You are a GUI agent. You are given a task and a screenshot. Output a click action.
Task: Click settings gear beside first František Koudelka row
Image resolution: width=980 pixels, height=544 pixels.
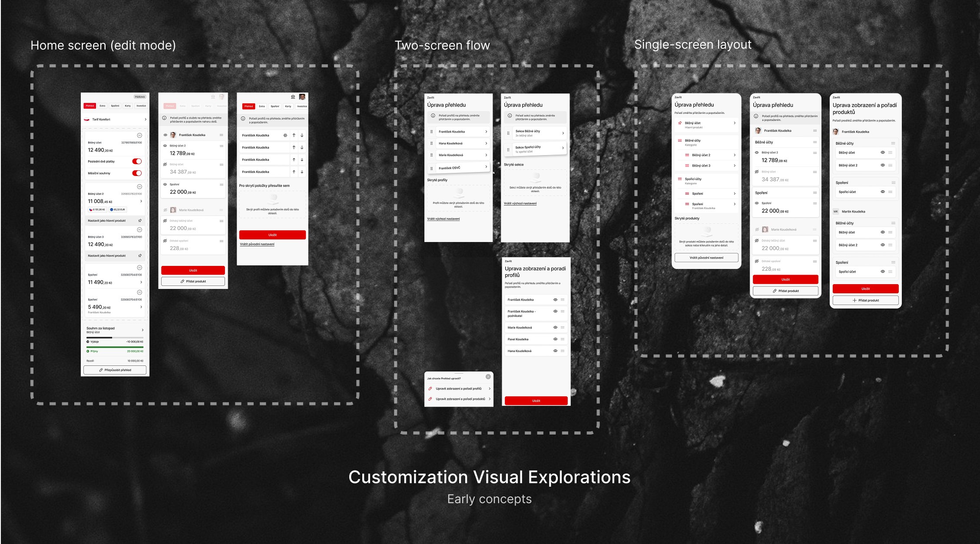point(285,135)
